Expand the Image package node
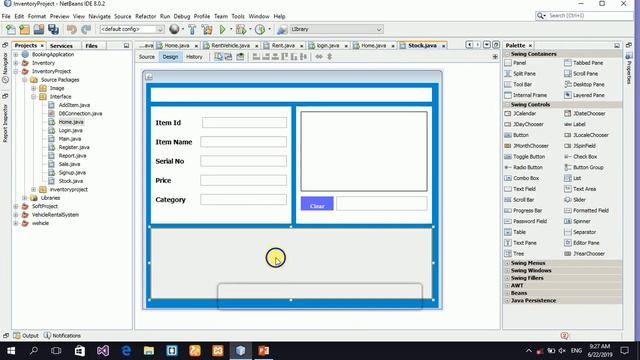 pyautogui.click(x=34, y=88)
